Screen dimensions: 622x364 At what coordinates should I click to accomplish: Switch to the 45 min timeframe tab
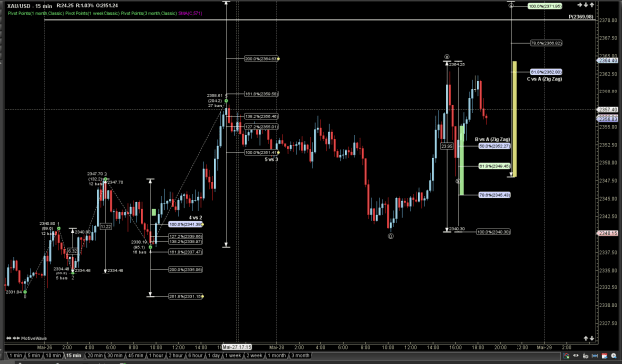pos(135,356)
